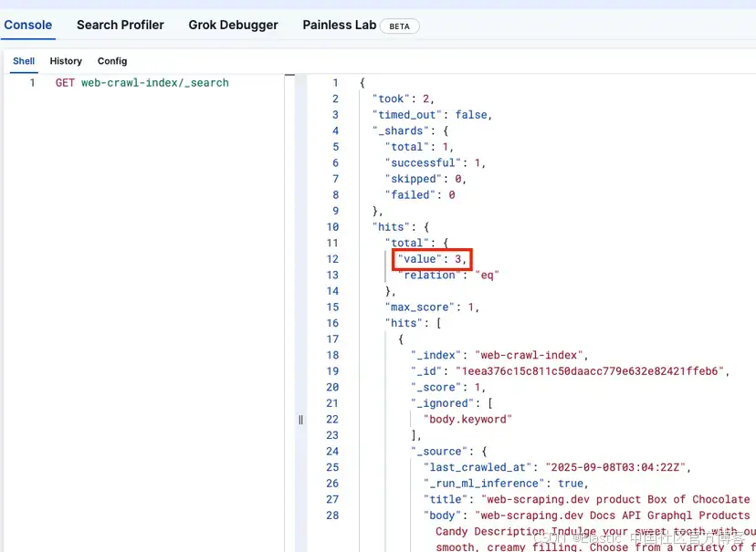Click the "skipped": 0 line
Image resolution: width=756 pixels, height=552 pixels.
[x=425, y=179]
